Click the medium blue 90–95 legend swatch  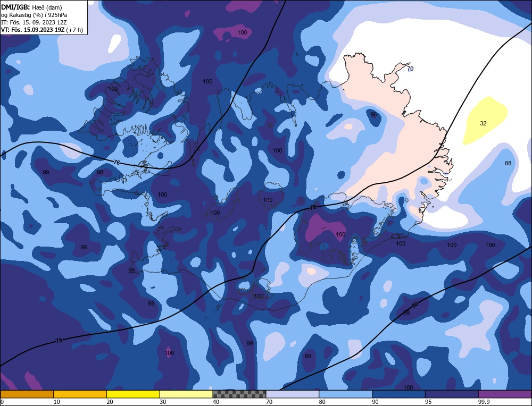tap(398, 394)
